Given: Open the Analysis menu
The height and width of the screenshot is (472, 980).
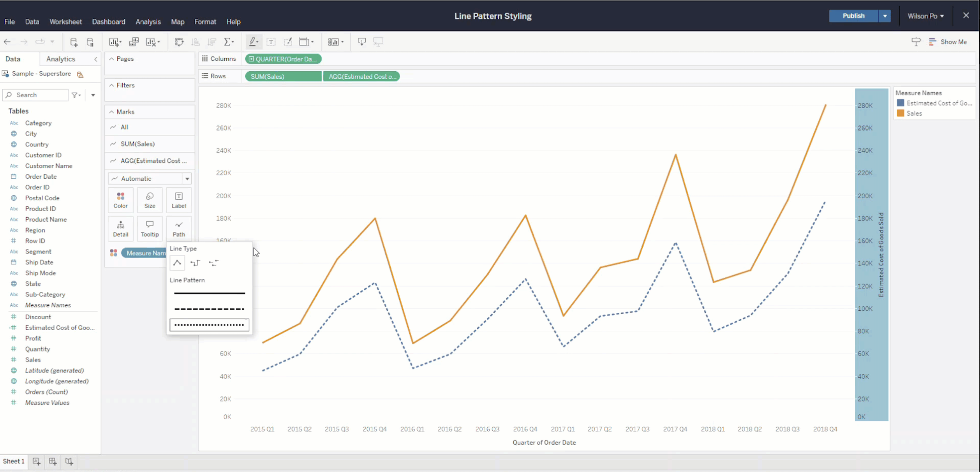Looking at the screenshot, I should click(x=148, y=22).
